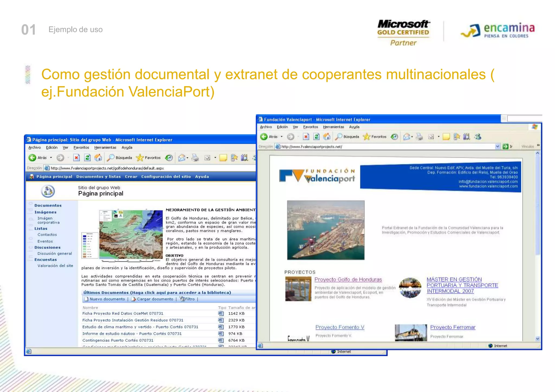Screen dimensions: 555x392
Task: Open Favoritos star in left IE window
Action: point(149,158)
